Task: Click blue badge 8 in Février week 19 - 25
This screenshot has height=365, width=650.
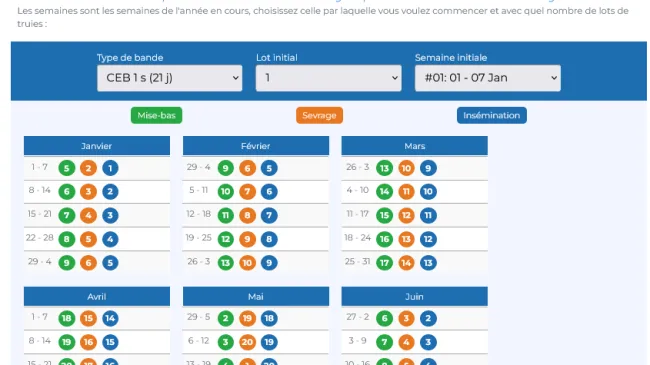Action: click(x=269, y=239)
